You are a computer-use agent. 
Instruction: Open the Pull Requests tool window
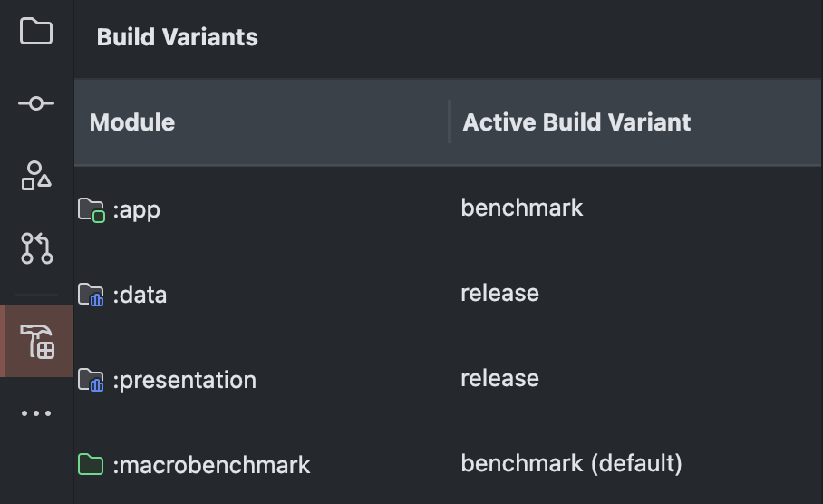tap(37, 248)
